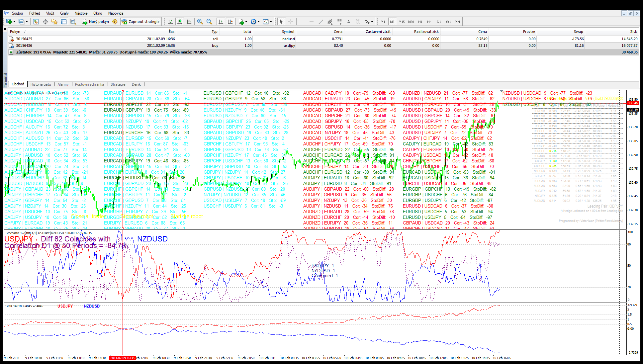Sort orders by the Symbol column
Image resolution: width=643 pixels, height=364 pixels.
288,32
